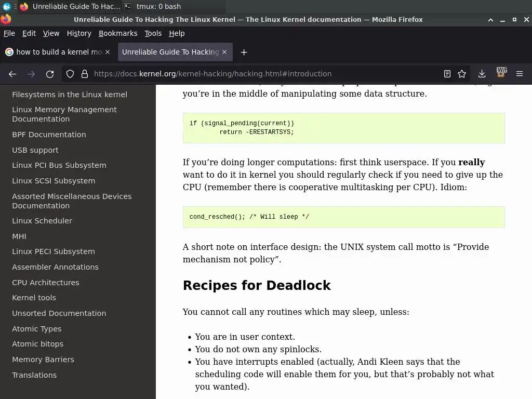The image size is (532, 399).
Task: Bookmark this page with the star
Action: [462, 74]
